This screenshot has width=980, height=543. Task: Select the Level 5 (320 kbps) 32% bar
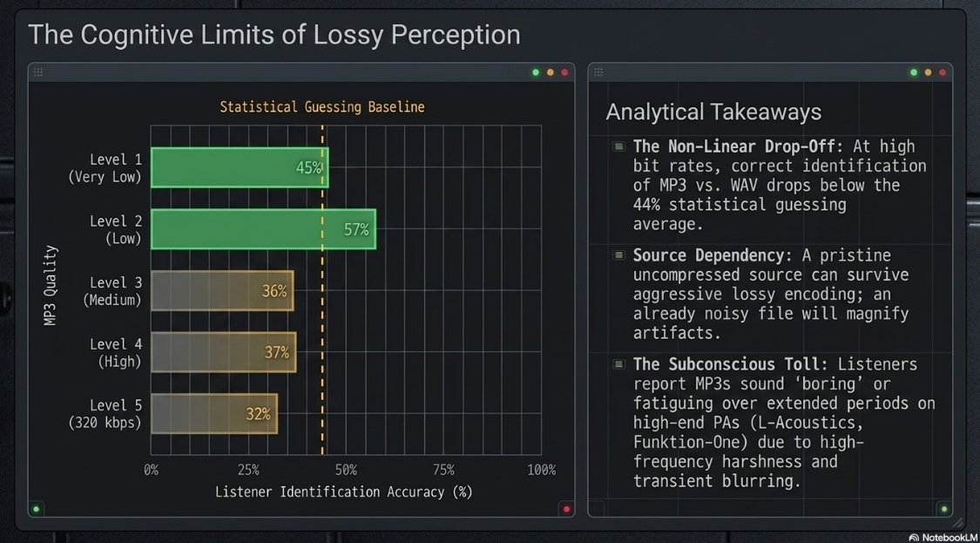coord(213,413)
